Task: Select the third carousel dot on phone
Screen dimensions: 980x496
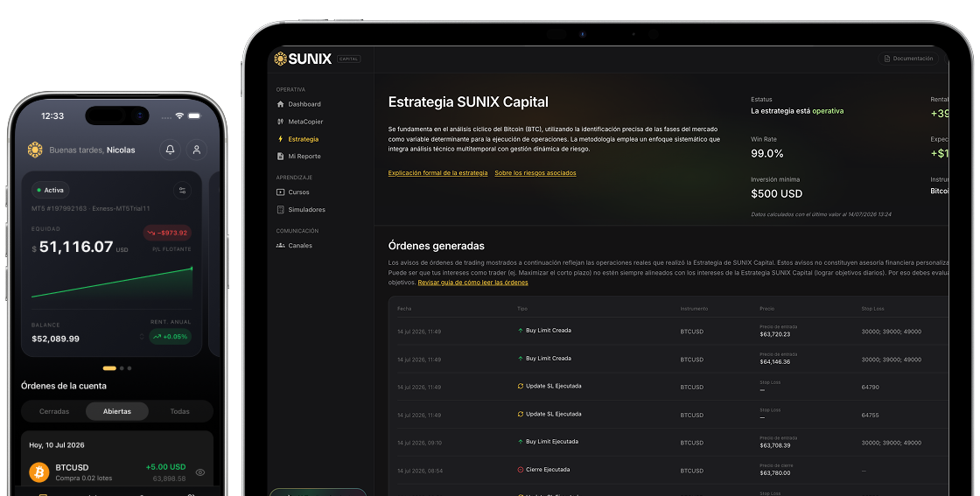Action: click(x=129, y=368)
